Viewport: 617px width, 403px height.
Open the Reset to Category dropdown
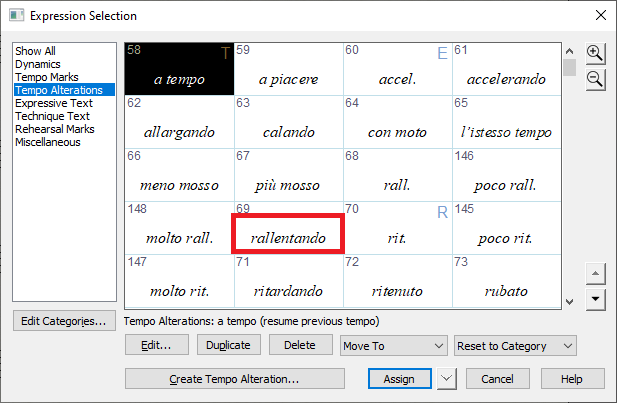tap(515, 345)
